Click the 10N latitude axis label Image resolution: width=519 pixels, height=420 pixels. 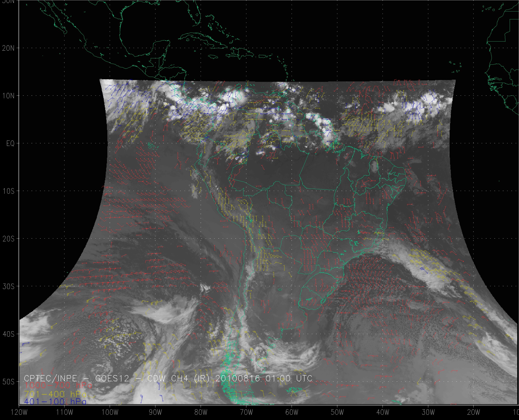tap(8, 96)
